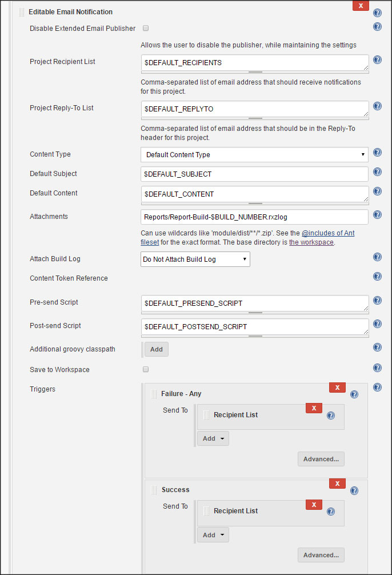
Task: Open help icon for Triggers row
Action: tap(377, 388)
